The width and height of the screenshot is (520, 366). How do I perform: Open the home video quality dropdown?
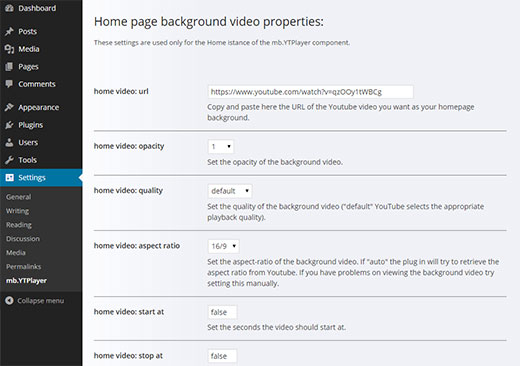pos(230,191)
